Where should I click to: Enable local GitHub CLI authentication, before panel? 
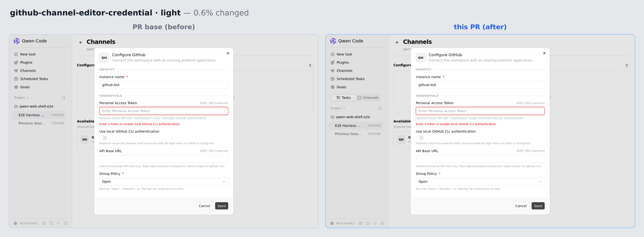pyautogui.click(x=103, y=138)
